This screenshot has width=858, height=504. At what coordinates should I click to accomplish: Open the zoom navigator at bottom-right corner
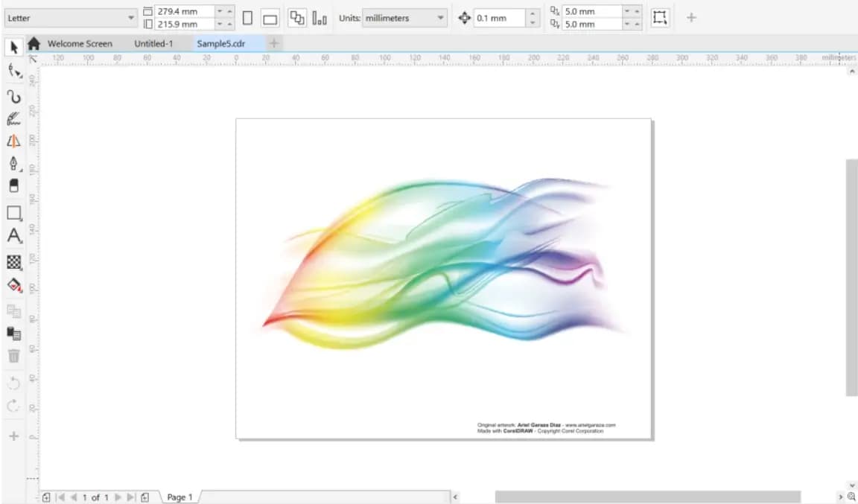[851, 497]
